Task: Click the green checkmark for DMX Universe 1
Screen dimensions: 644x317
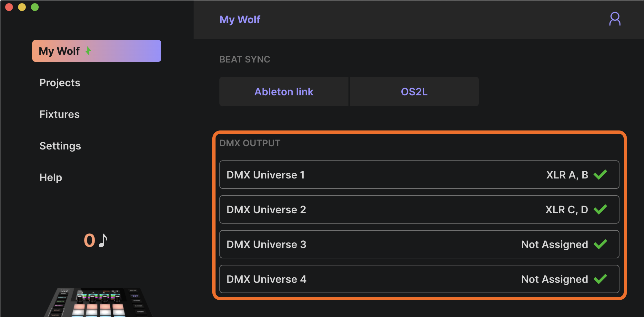Action: click(600, 175)
